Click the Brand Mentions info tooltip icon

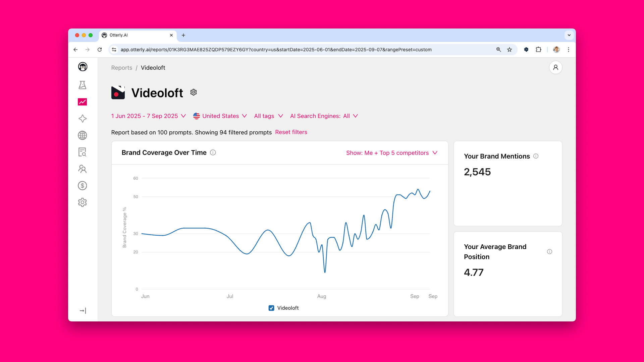click(x=536, y=156)
